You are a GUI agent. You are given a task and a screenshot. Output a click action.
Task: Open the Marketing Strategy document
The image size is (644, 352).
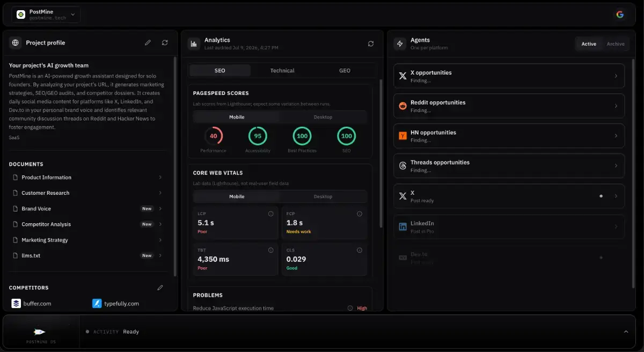88,240
